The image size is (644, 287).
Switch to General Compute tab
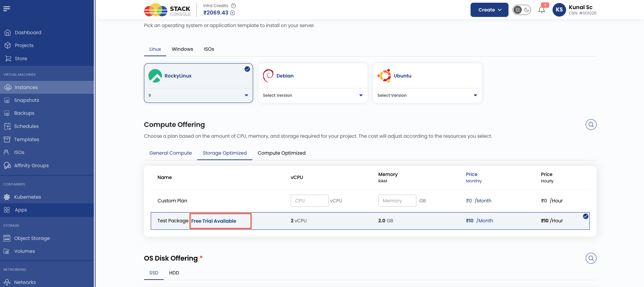[171, 153]
